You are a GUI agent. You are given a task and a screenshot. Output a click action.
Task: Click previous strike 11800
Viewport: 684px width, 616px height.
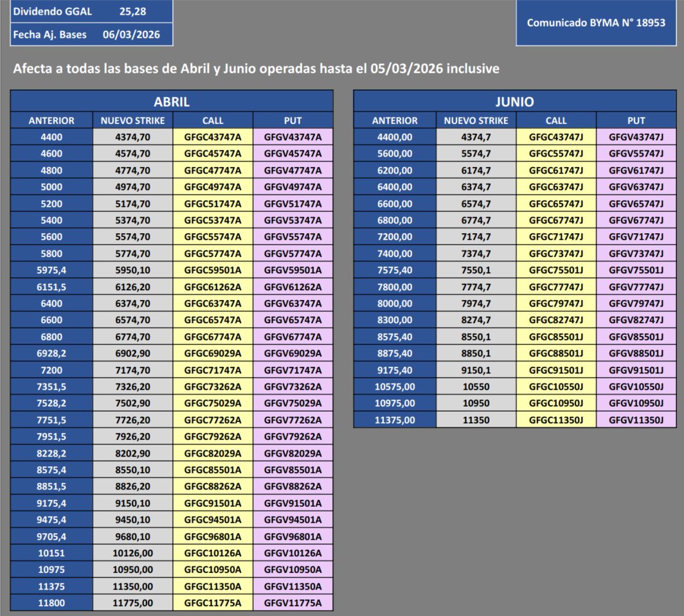click(51, 603)
